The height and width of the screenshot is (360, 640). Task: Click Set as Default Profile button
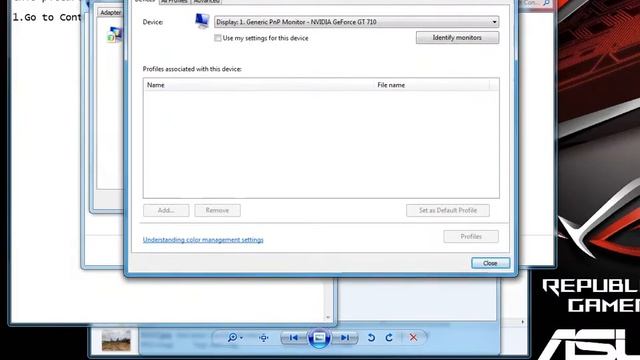click(x=448, y=210)
